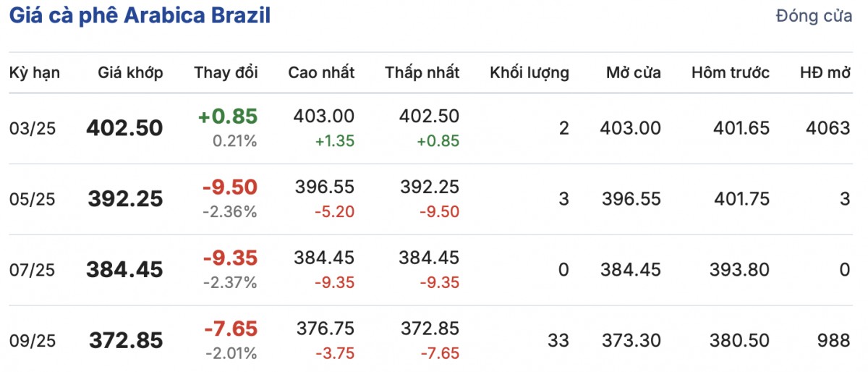Sort by the Cao nhất column header
This screenshot has width=868, height=372.
(321, 72)
